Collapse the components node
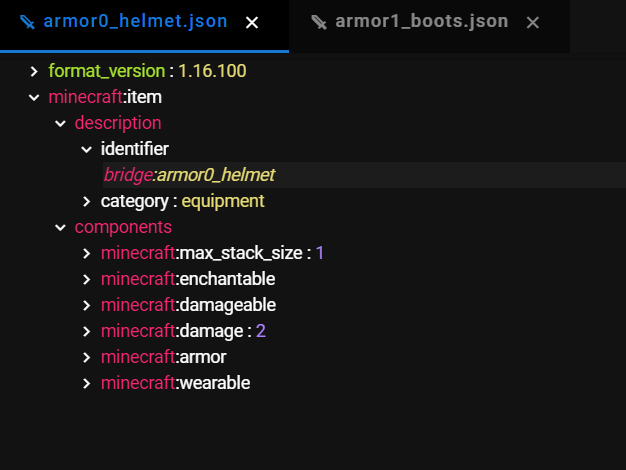This screenshot has height=470, width=626. pos(60,227)
